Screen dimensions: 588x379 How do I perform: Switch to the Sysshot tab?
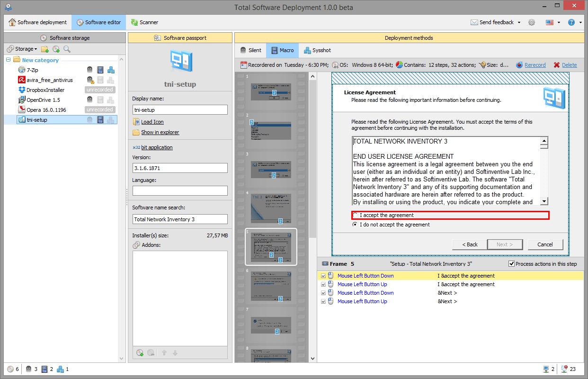(x=317, y=50)
